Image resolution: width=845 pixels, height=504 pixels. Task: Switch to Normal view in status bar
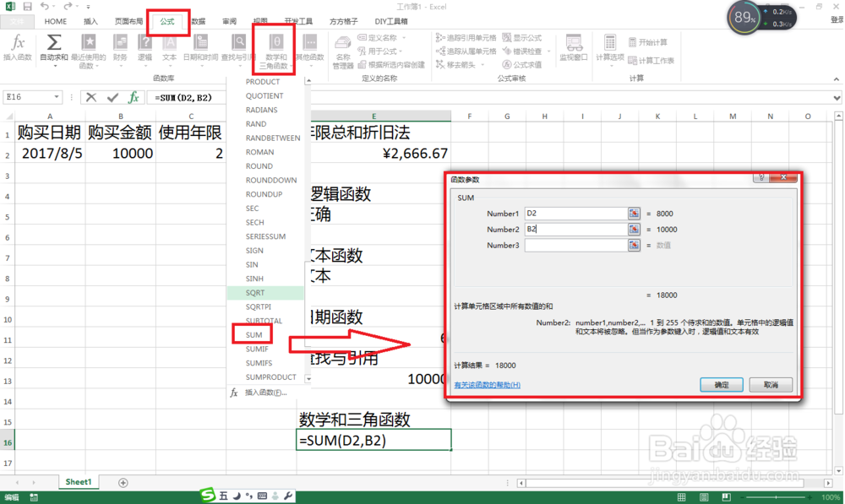[x=682, y=497]
